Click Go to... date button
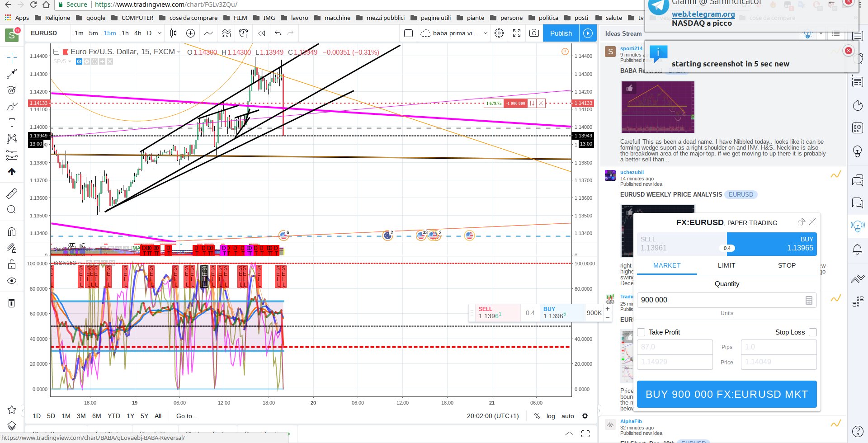Screen dimensions: 868x443 pyautogui.click(x=187, y=416)
